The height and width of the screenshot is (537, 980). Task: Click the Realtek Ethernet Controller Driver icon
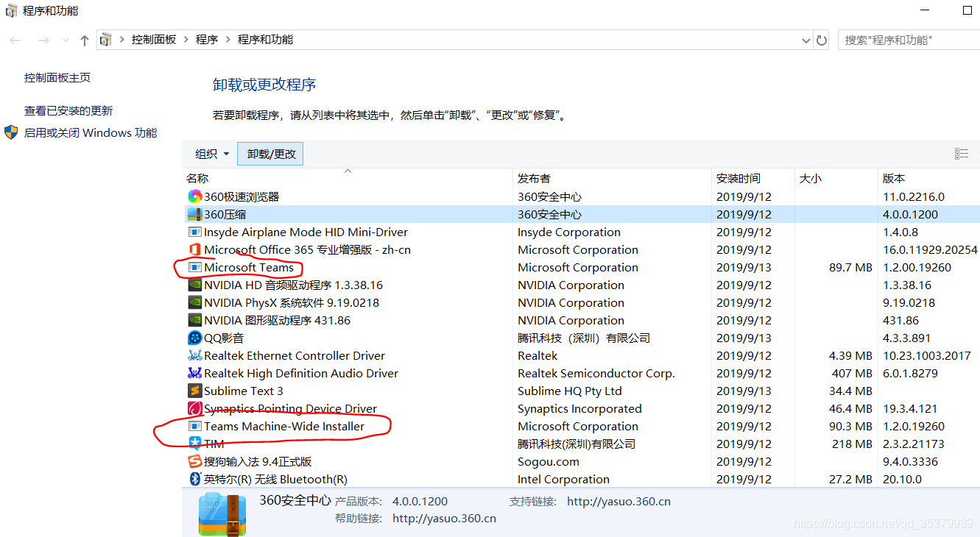(194, 355)
